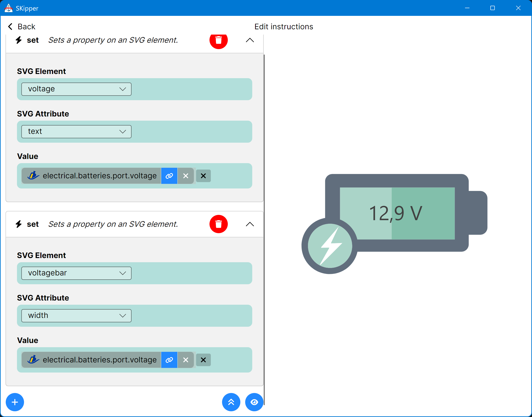
Task: Toggle preview with the eye button
Action: coord(254,402)
